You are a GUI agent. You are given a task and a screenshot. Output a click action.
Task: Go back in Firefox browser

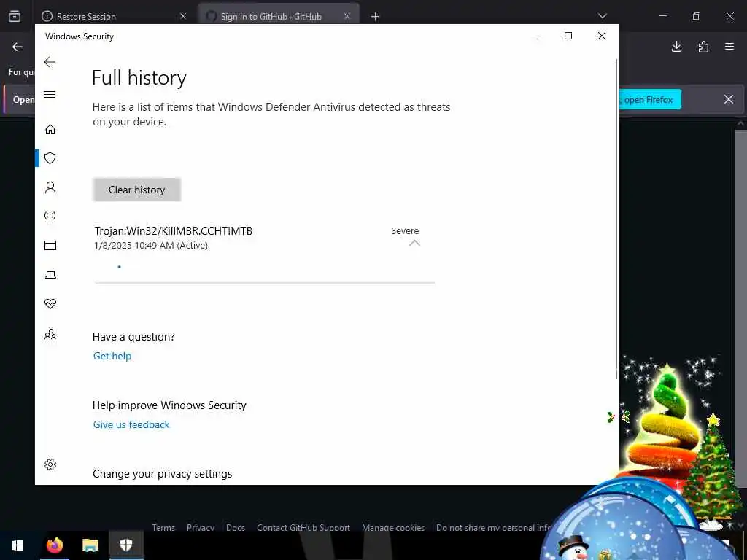(x=18, y=47)
